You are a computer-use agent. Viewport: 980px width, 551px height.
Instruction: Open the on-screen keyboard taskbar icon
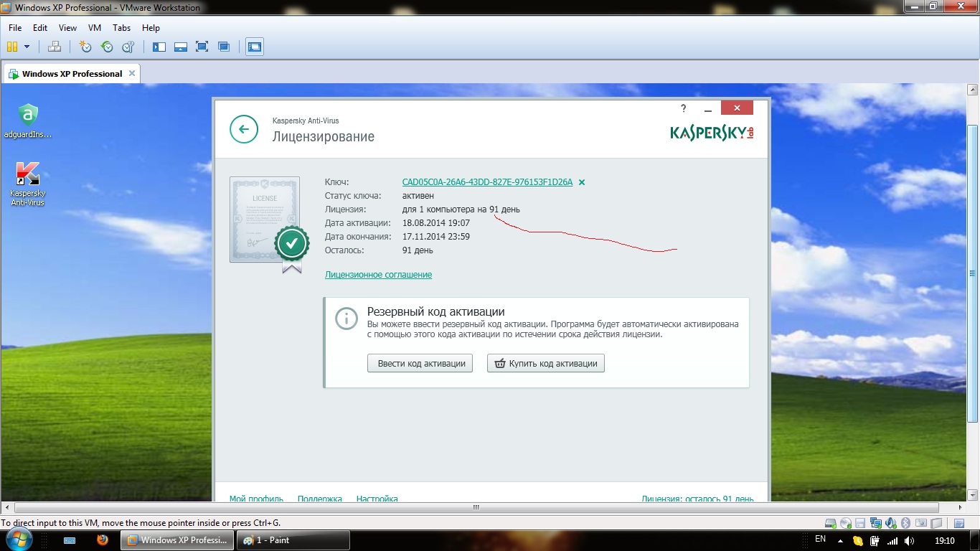pyautogui.click(x=70, y=540)
